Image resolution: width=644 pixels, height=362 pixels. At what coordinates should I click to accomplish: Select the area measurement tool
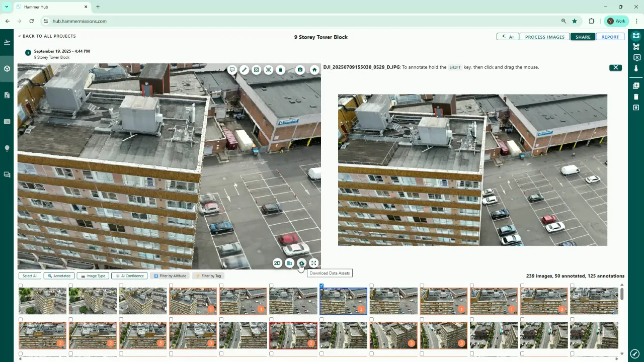click(256, 70)
